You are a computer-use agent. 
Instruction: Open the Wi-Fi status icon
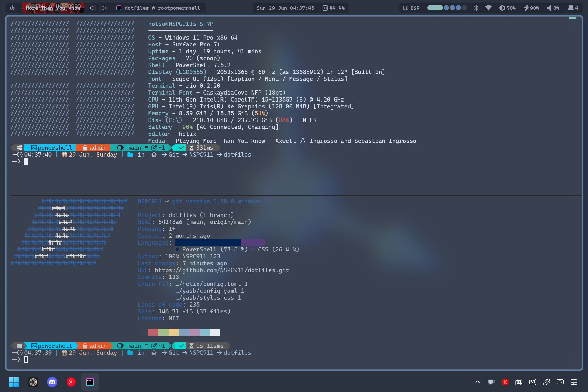point(489,8)
